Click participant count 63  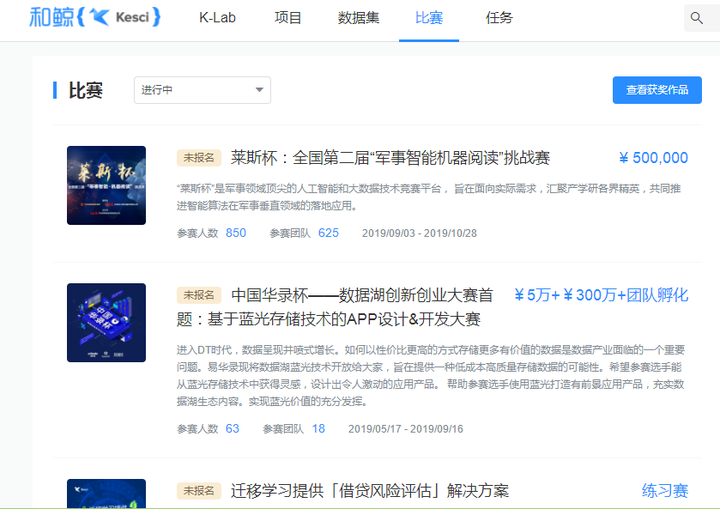232,429
